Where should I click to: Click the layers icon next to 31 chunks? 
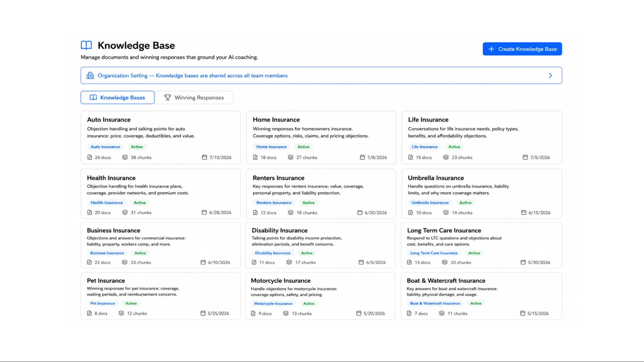point(125,212)
